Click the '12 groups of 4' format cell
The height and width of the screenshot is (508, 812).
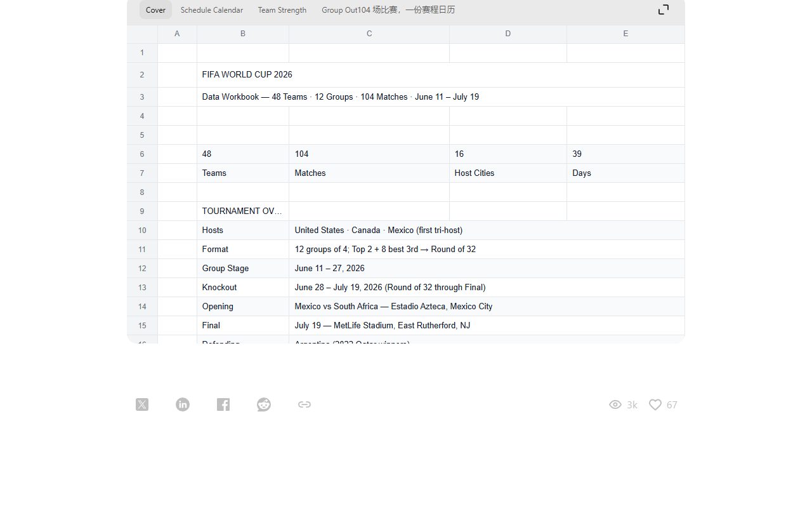point(487,250)
